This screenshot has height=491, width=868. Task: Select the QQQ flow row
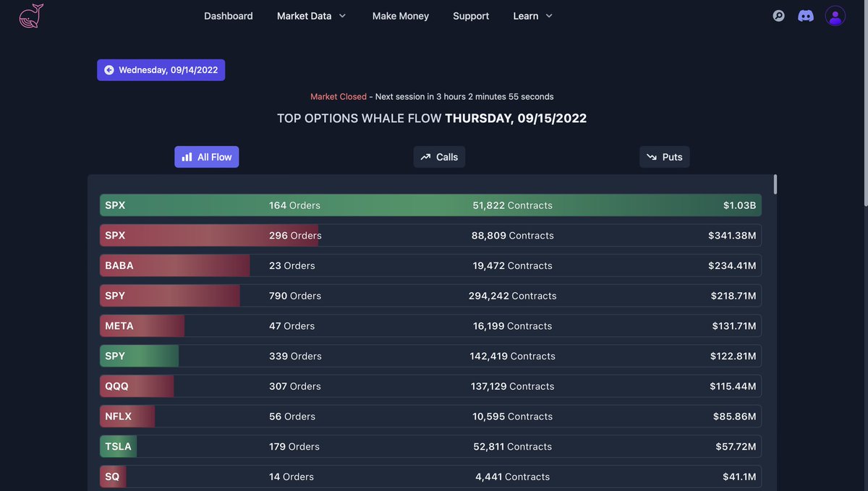tap(430, 386)
